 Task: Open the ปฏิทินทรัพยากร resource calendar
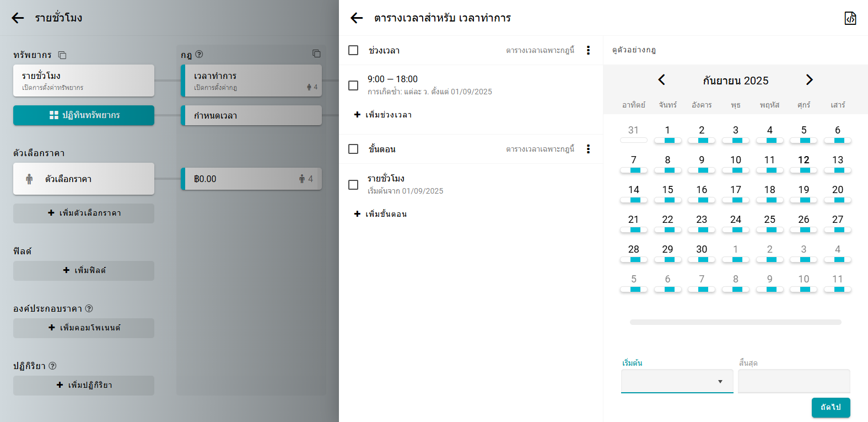click(x=84, y=115)
